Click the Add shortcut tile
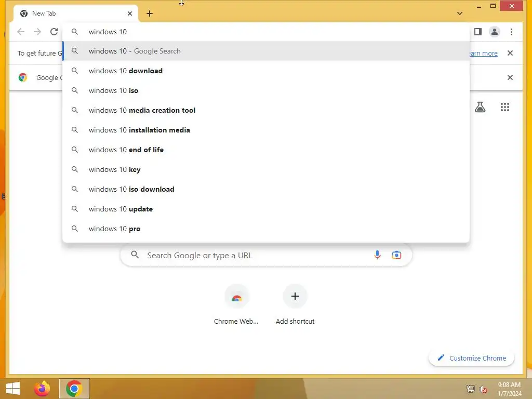 [295, 304]
